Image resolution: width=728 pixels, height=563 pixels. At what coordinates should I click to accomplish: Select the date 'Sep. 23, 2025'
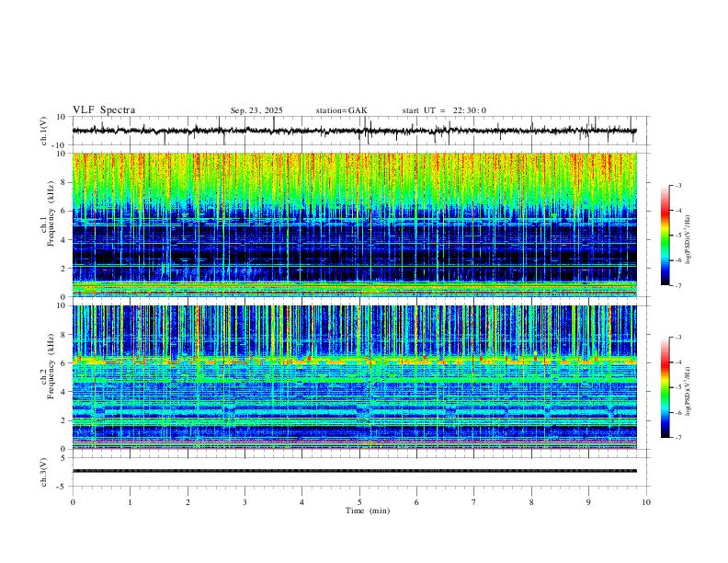click(256, 110)
